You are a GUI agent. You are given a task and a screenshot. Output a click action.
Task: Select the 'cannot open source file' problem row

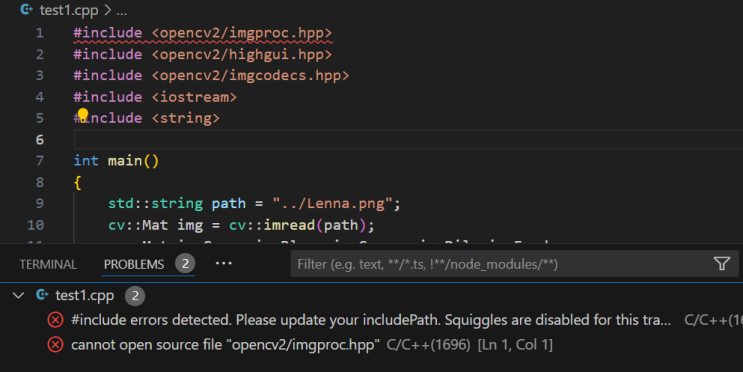(x=372, y=345)
